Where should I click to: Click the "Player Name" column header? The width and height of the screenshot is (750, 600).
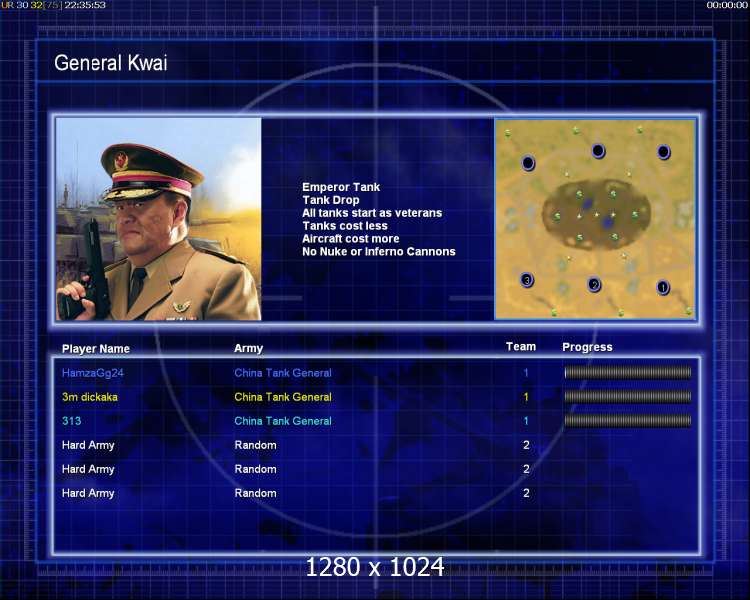point(96,349)
